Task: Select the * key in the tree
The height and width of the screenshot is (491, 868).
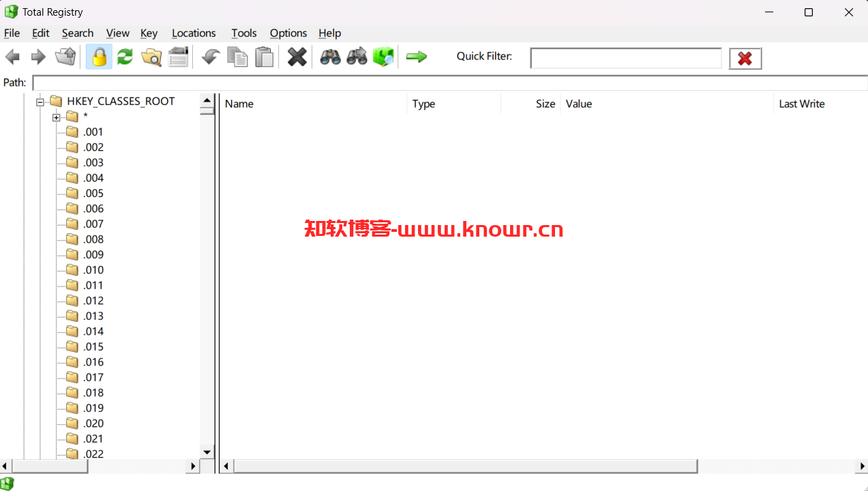Action: [85, 117]
